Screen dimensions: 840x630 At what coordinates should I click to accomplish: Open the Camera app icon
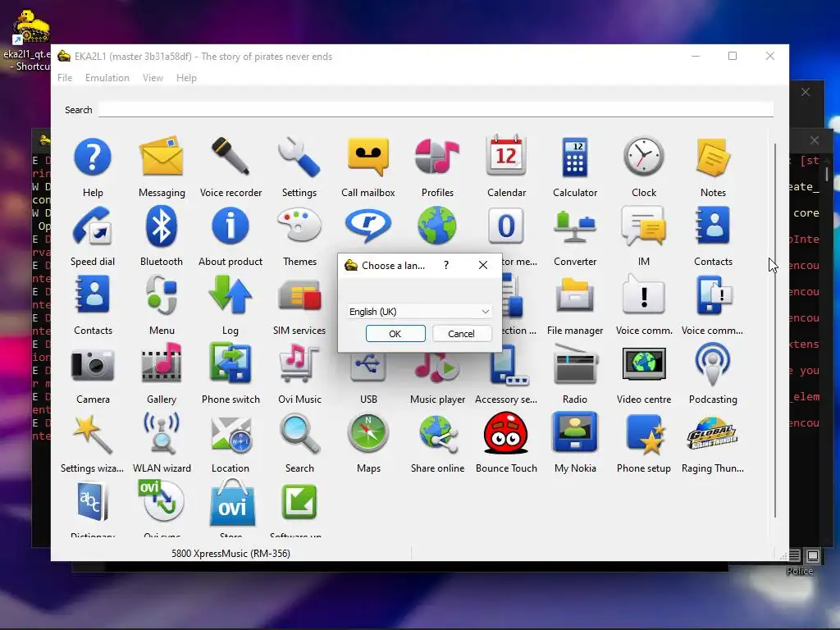pyautogui.click(x=93, y=364)
